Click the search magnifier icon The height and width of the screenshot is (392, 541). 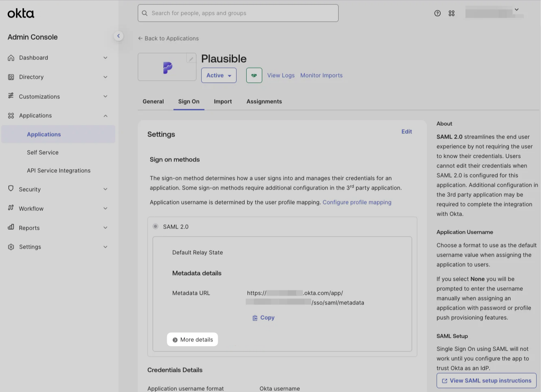pyautogui.click(x=145, y=13)
